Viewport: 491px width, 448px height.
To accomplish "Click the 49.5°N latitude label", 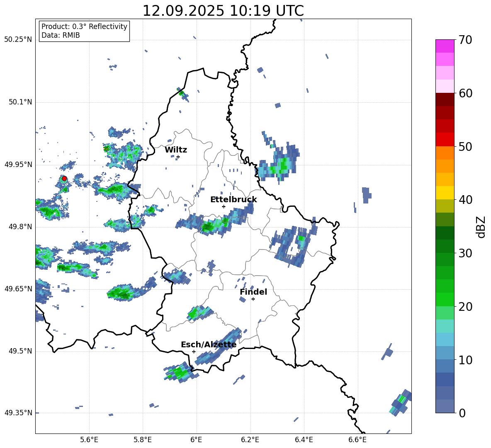I will [20, 351].
